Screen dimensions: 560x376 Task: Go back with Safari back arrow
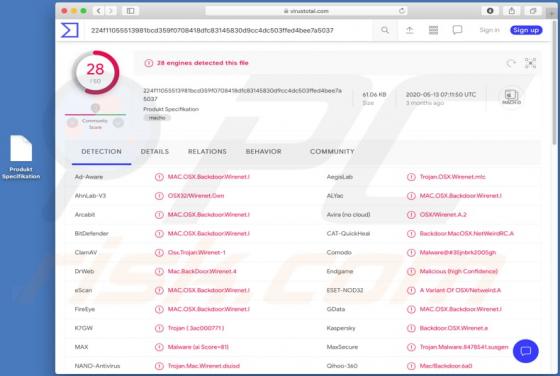point(99,11)
